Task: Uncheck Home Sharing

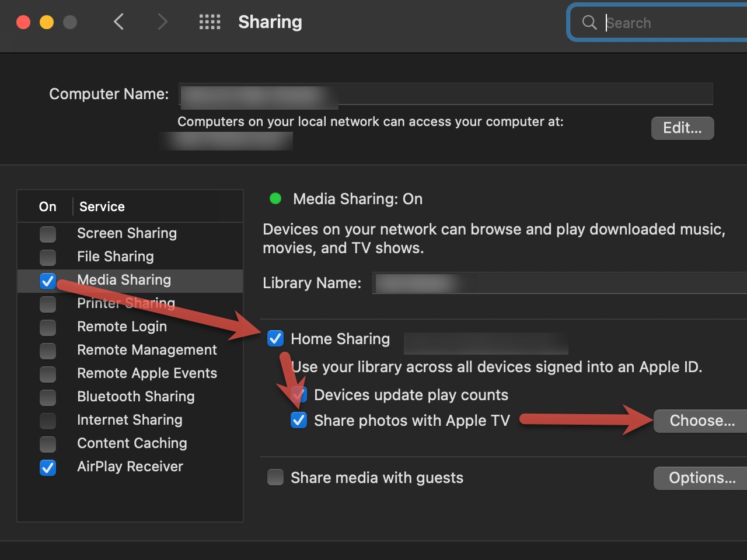Action: (275, 338)
